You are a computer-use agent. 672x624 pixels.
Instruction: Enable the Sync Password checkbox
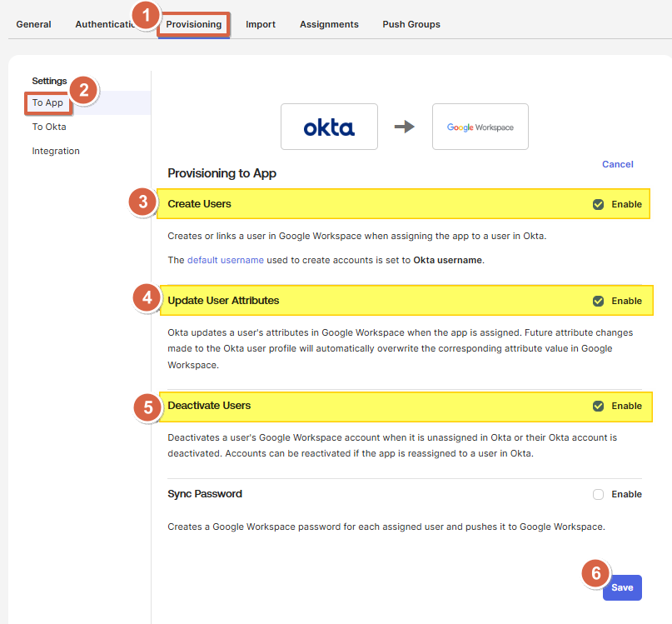598,494
